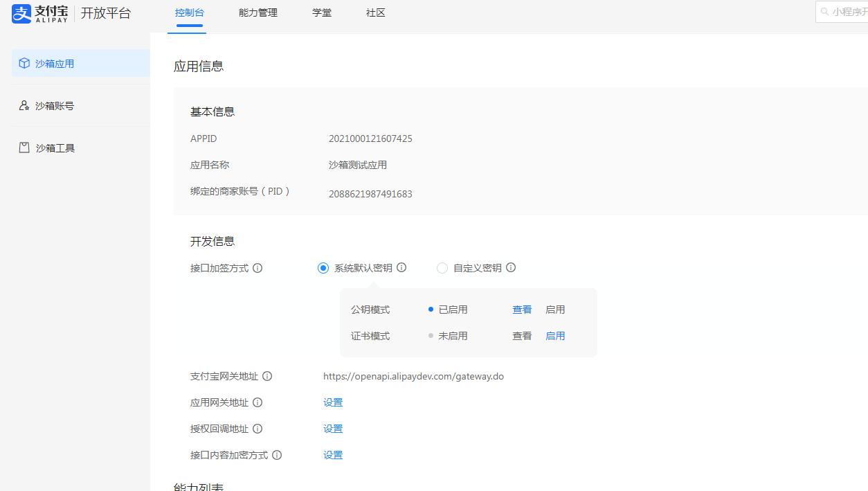This screenshot has height=491, width=868.
Task: Click the info icon beside 自定义密钥
Action: click(511, 268)
